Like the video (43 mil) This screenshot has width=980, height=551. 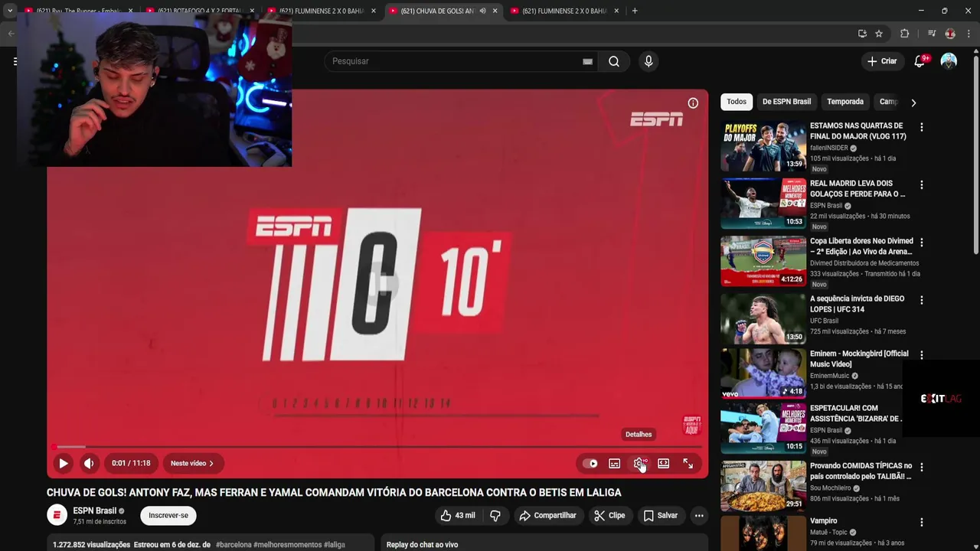[458, 516]
